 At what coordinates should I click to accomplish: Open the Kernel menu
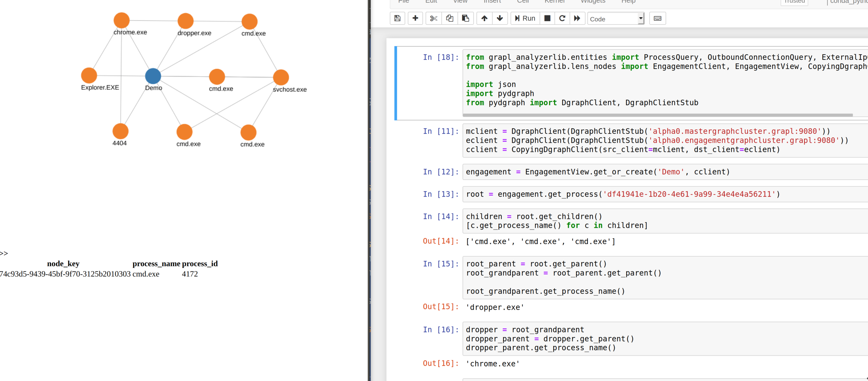(554, 2)
